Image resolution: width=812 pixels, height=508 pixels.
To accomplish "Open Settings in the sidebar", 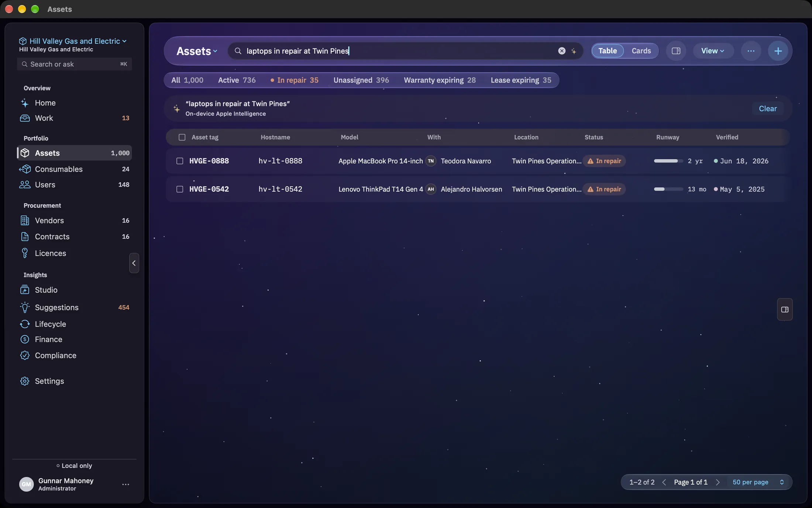I will (74, 381).
